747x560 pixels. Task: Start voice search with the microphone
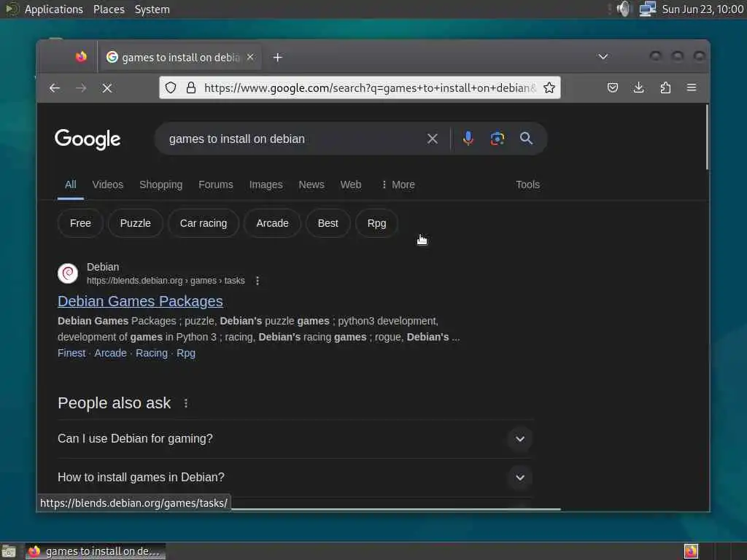coord(468,139)
